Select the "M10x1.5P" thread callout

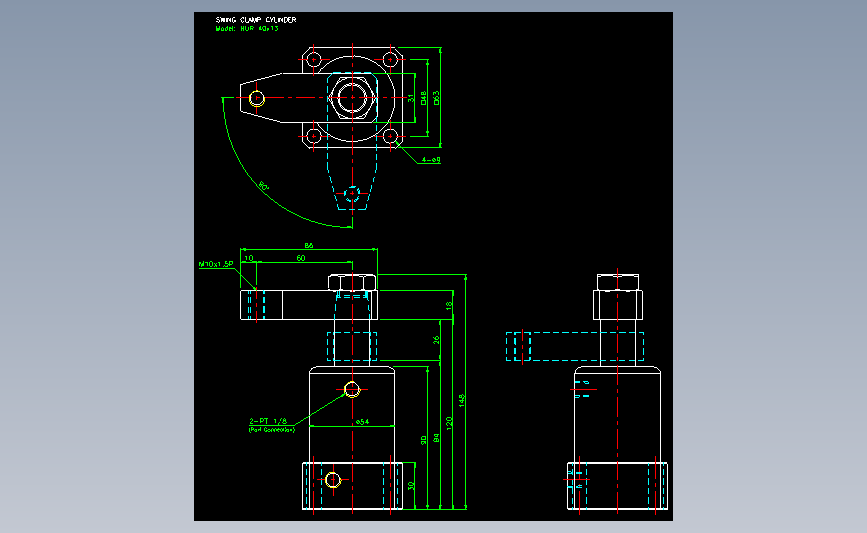click(x=216, y=264)
